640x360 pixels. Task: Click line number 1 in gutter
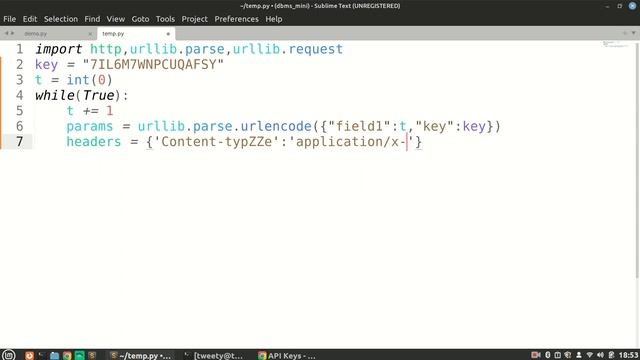coord(20,49)
